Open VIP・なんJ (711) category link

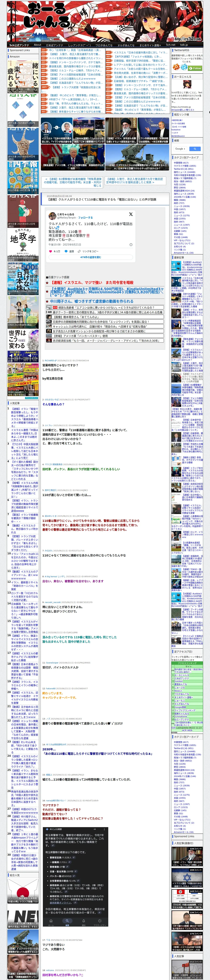coord(182,240)
